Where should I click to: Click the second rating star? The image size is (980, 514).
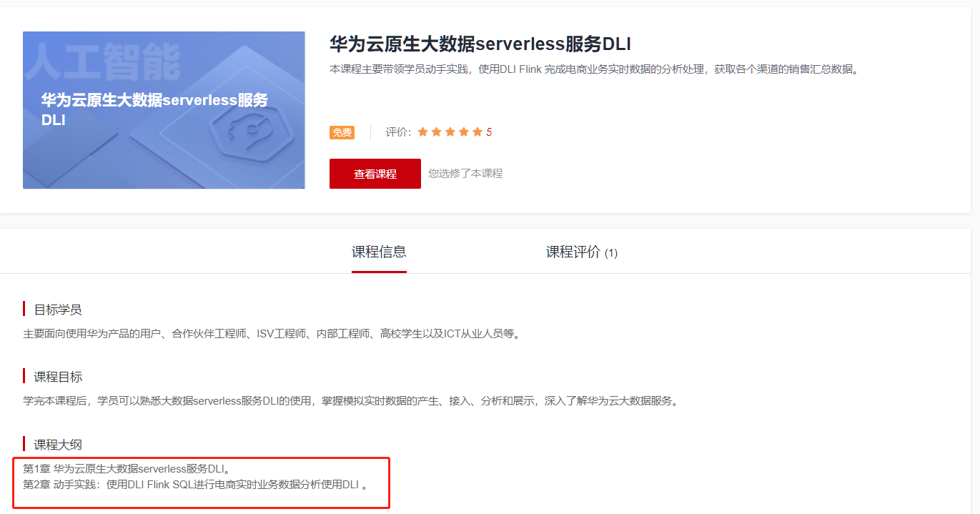coord(436,132)
